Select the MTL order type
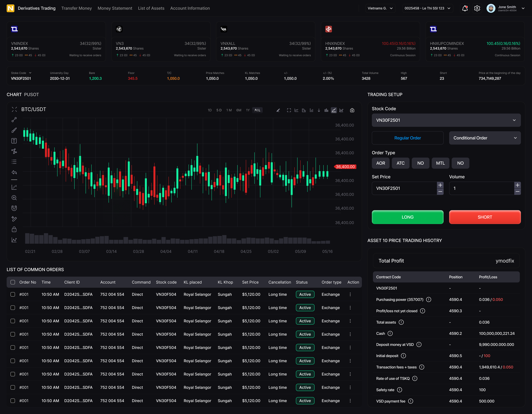 pyautogui.click(x=440, y=163)
